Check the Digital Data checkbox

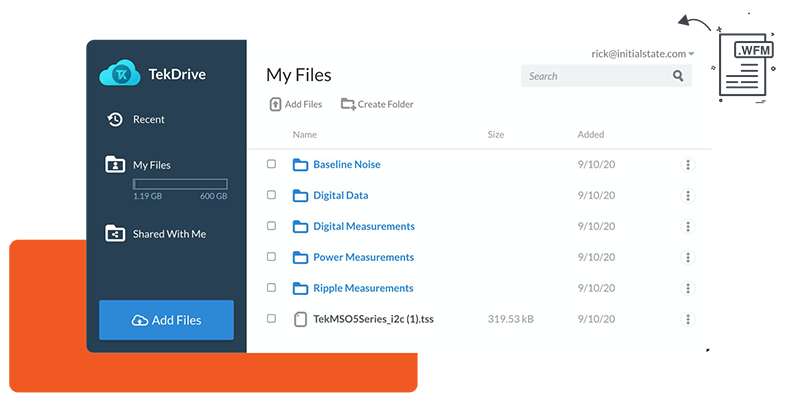coord(271,195)
